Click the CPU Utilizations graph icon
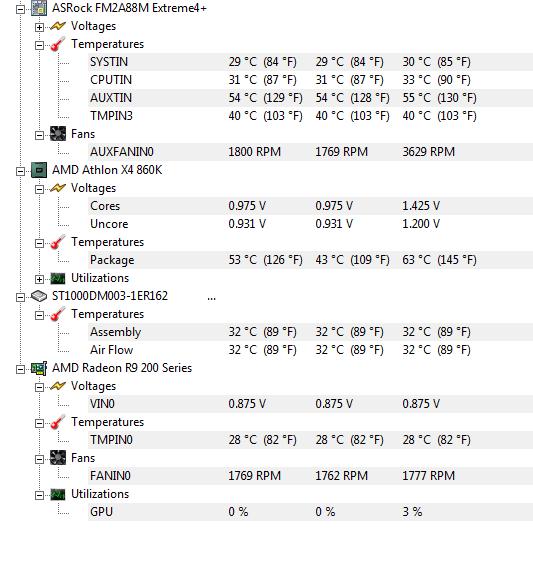Image resolution: width=533 pixels, height=576 pixels. pyautogui.click(x=58, y=278)
